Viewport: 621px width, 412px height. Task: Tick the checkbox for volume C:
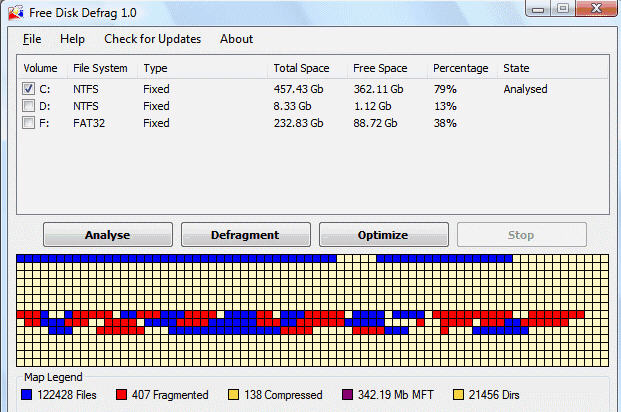coord(28,89)
